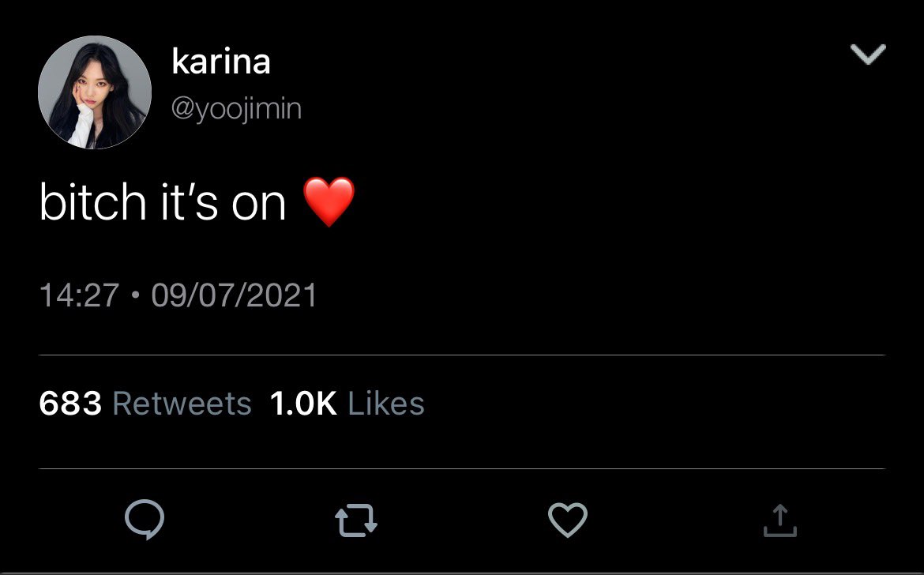Click the 09/07/2021 date
The image size is (924, 575).
[234, 295]
